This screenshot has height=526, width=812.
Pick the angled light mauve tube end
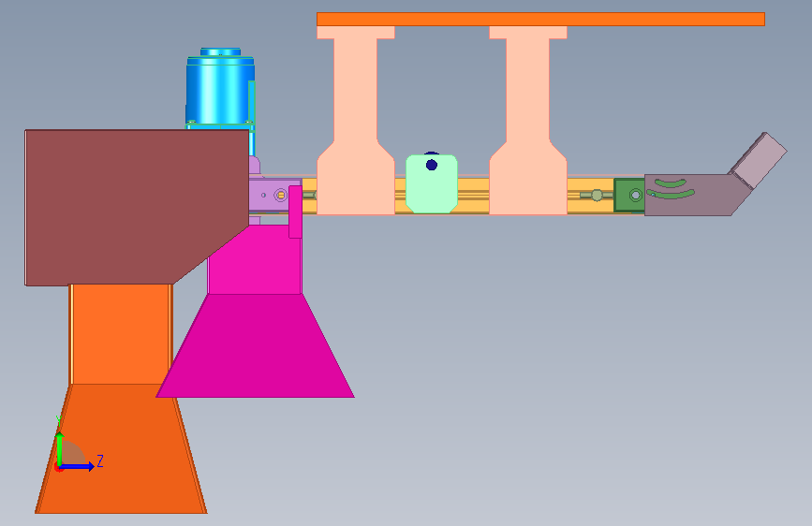point(760,159)
